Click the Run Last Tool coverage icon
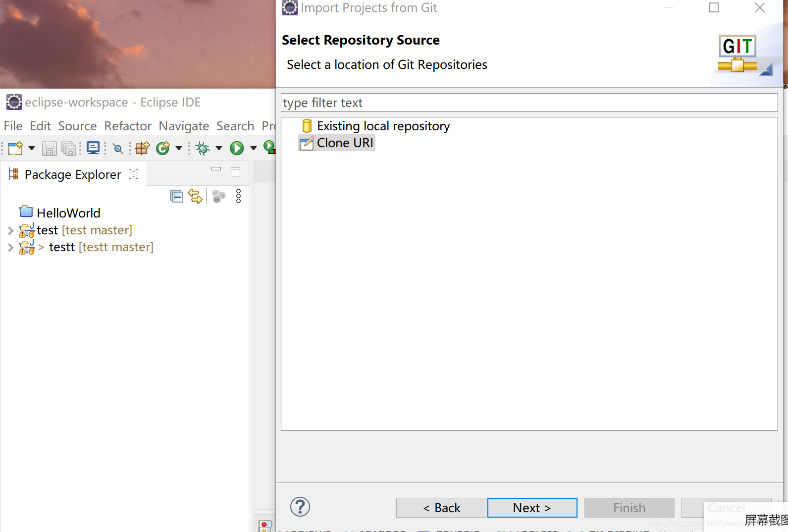Viewport: 788px width, 532px height. tap(269, 147)
